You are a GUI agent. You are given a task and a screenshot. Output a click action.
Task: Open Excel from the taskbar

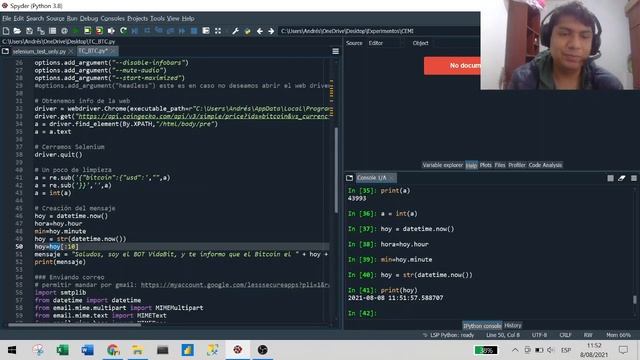click(x=62, y=350)
